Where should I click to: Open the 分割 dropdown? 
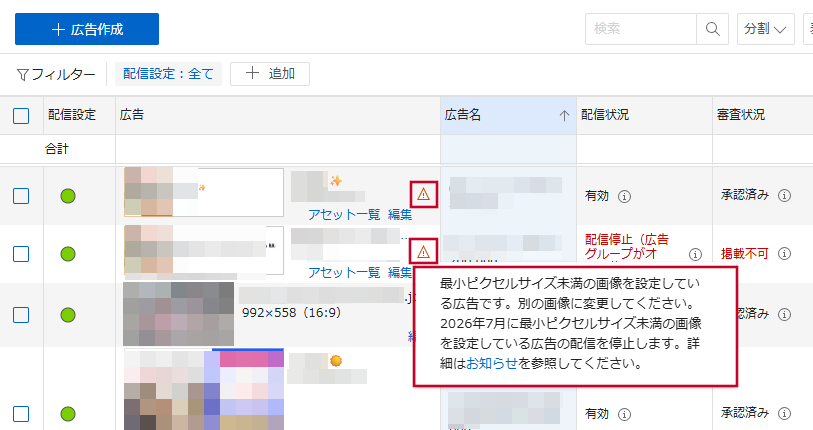pos(765,29)
